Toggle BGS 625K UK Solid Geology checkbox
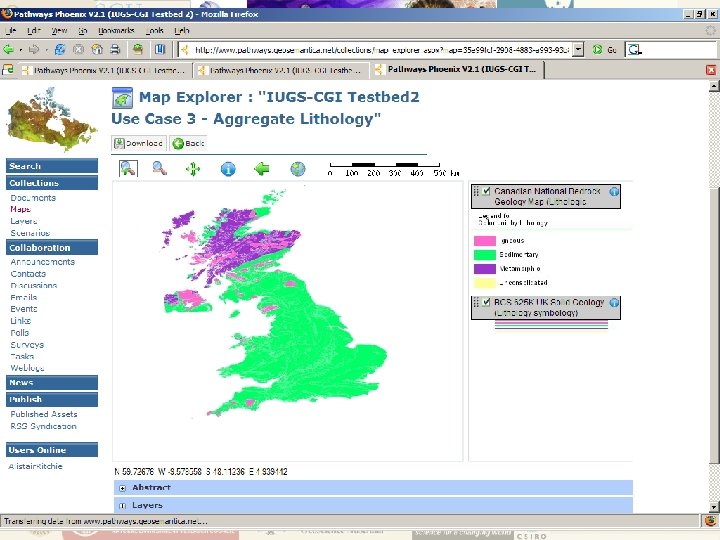Image resolution: width=720 pixels, height=540 pixels. 486,302
